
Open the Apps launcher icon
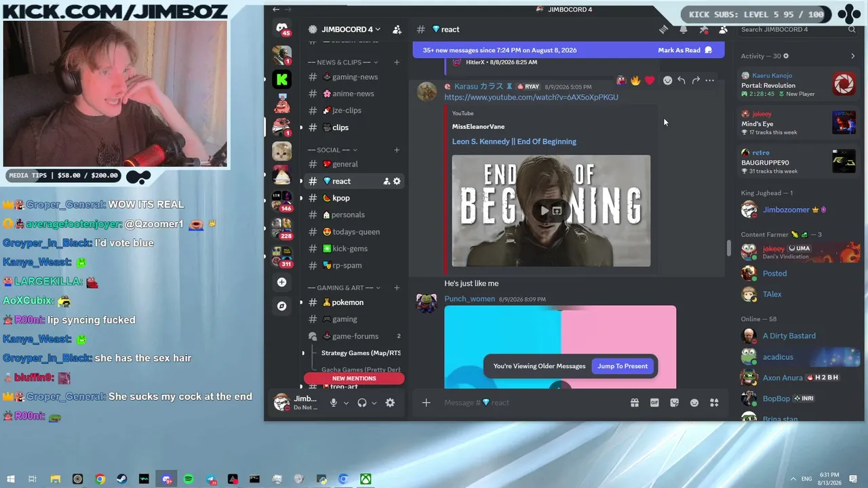[714, 403]
